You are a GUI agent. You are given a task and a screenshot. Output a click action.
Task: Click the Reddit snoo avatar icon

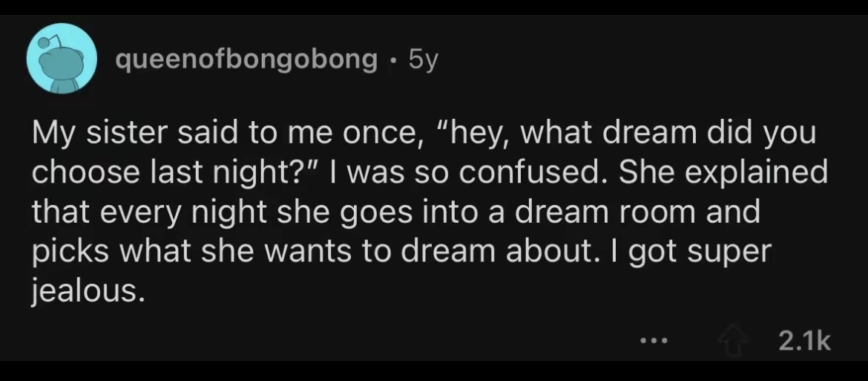click(x=63, y=59)
